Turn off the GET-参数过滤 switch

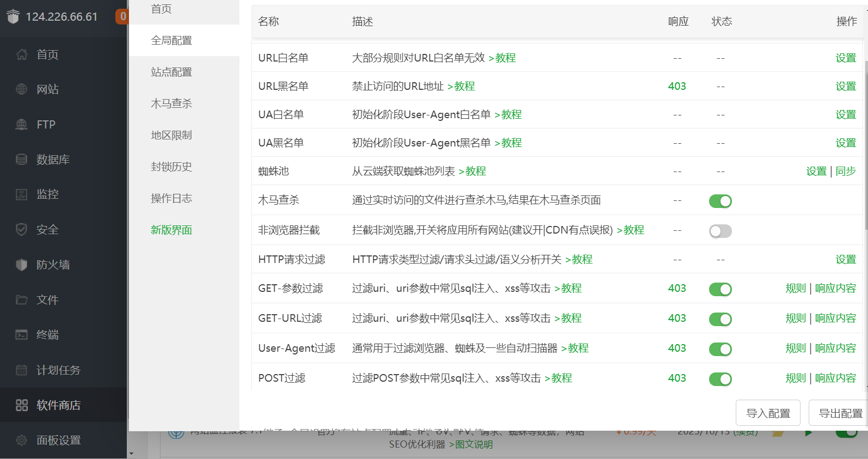click(720, 289)
